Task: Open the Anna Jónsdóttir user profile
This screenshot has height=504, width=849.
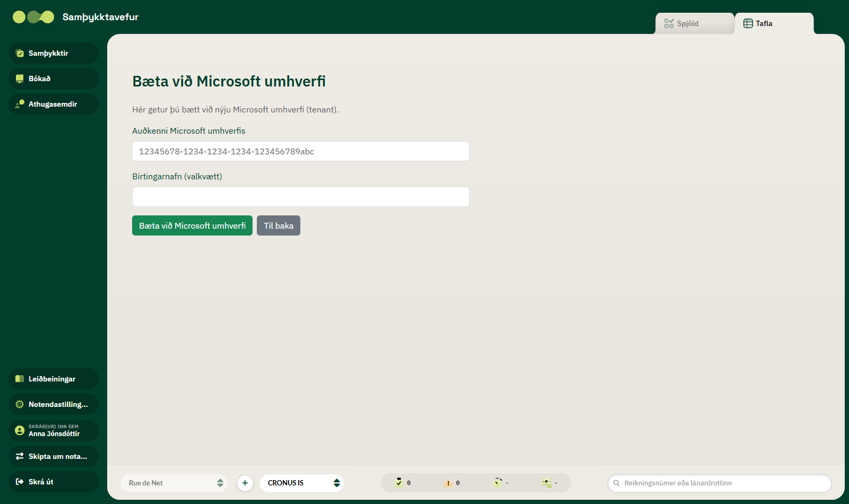Action: 54,430
